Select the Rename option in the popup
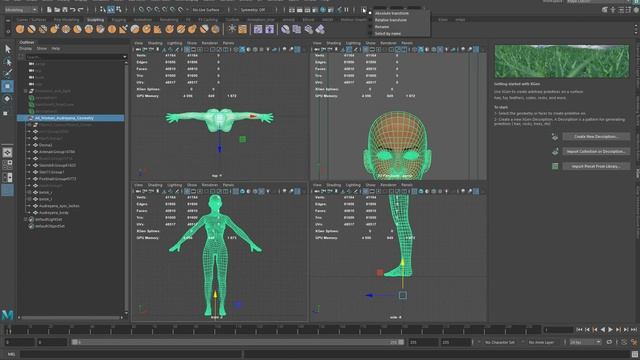Viewport: 640px width, 360px height. pos(382,27)
